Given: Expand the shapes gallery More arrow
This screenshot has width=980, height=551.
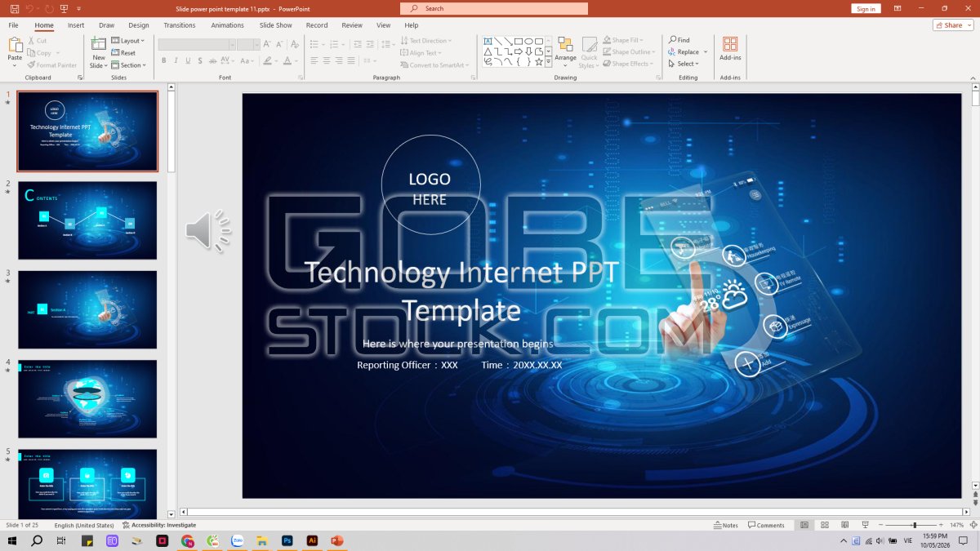Looking at the screenshot, I should coord(549,61).
